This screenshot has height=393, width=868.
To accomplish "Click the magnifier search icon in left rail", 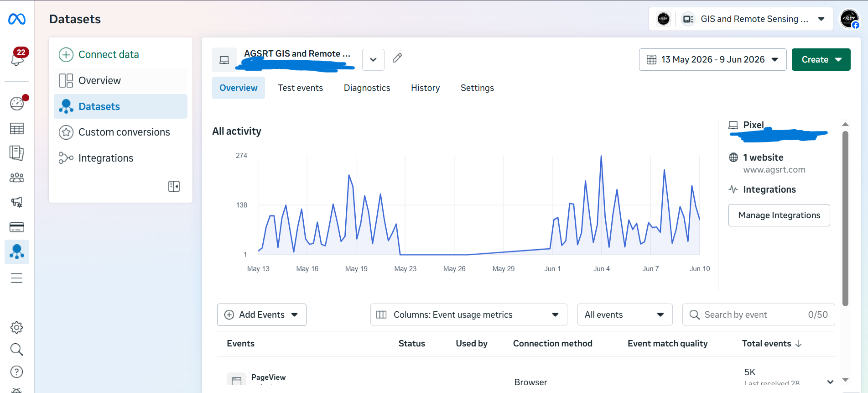I will click(x=17, y=350).
